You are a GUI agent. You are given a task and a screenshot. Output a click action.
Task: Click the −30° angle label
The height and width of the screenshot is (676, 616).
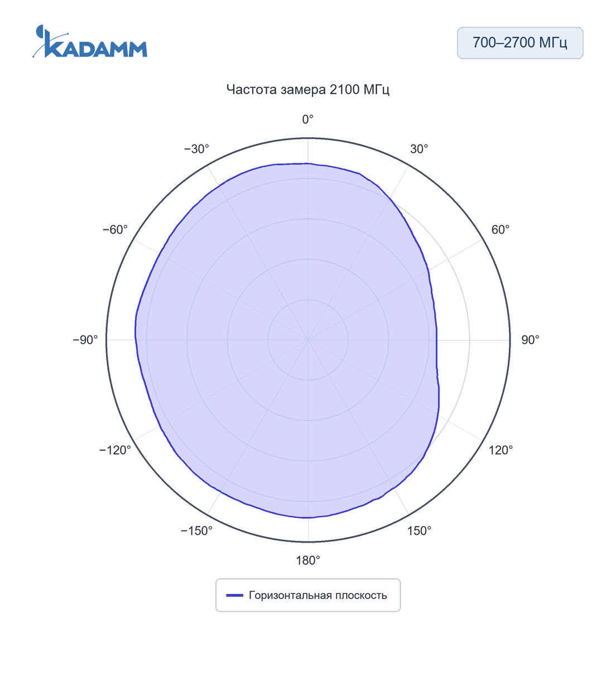[x=196, y=149]
